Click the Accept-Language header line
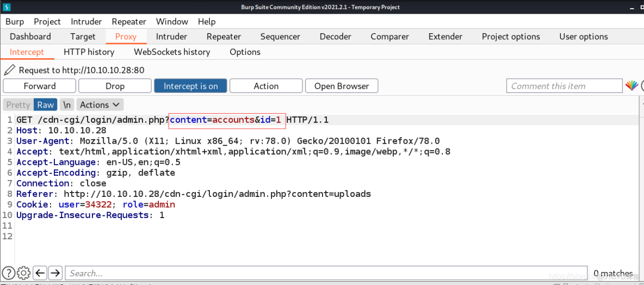This screenshot has height=285, width=644. click(x=98, y=162)
